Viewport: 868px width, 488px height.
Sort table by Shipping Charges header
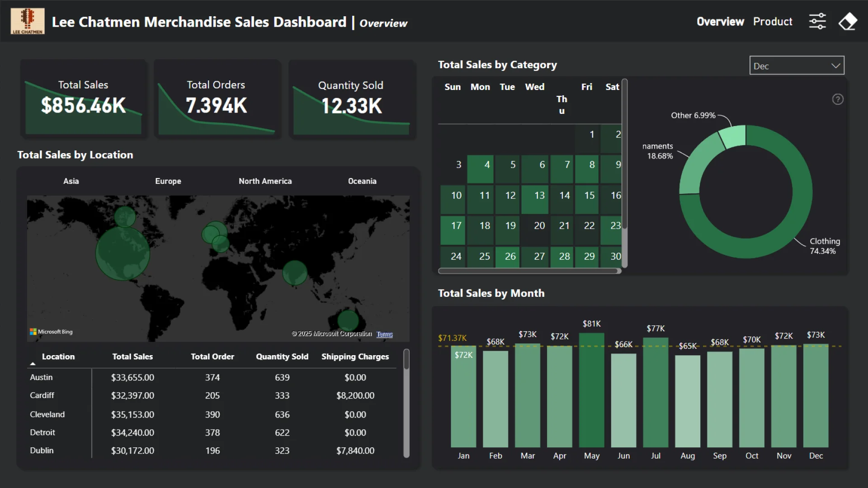coord(355,357)
